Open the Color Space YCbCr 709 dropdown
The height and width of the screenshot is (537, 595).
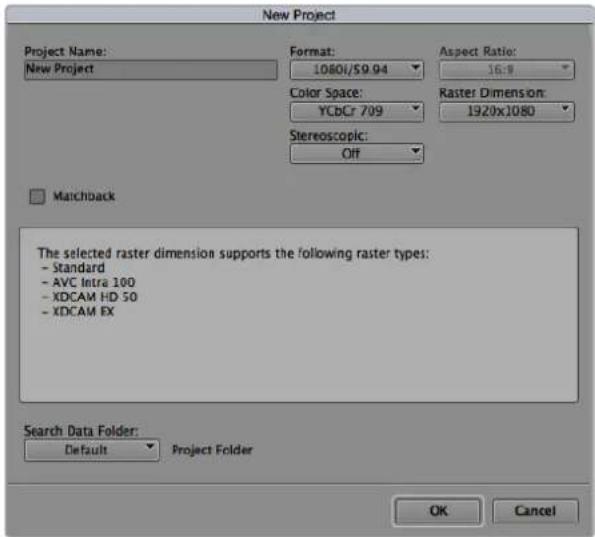(357, 112)
